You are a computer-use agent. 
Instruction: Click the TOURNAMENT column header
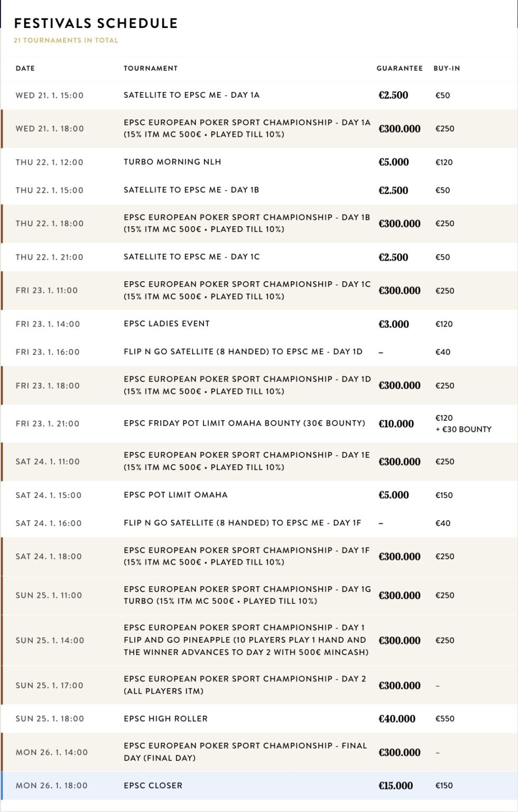151,68
